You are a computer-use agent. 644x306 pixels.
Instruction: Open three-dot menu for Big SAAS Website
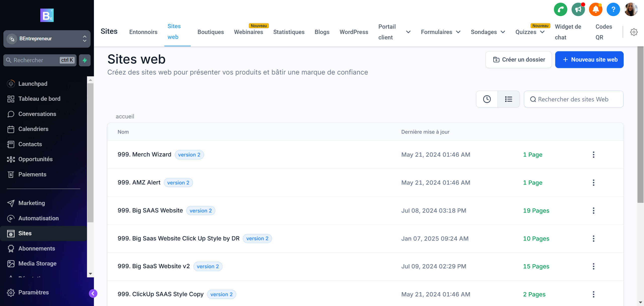(593, 211)
